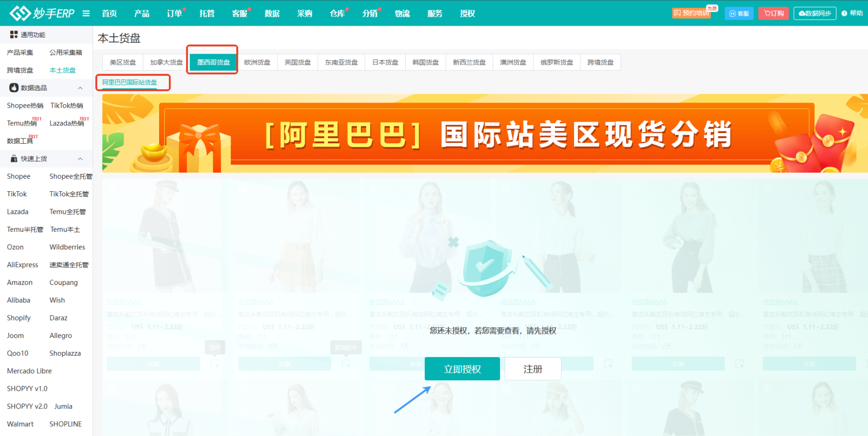Toggle the hamburger sidebar menu icon
This screenshot has height=436, width=868.
coord(86,13)
